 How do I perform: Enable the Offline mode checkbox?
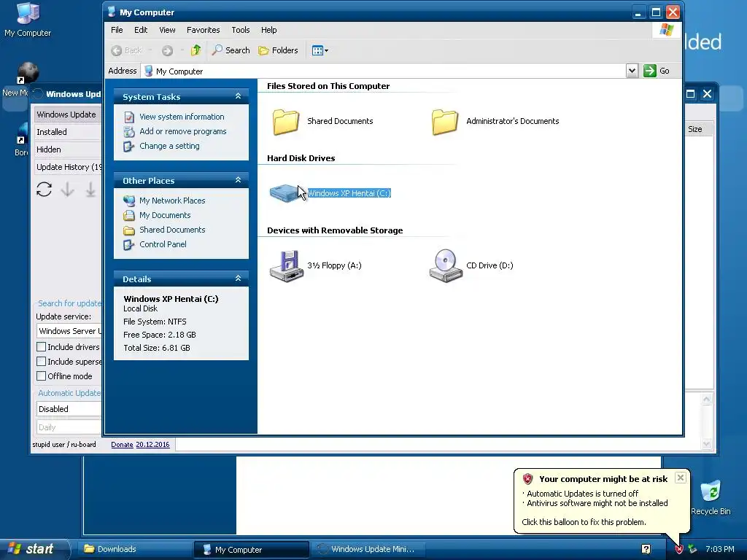[x=42, y=376]
